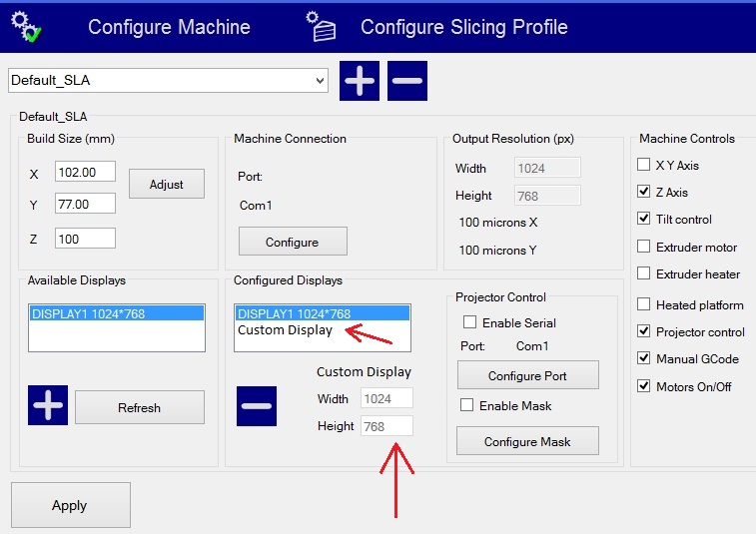Click the Build Size X input field
756x534 pixels.
[x=85, y=173]
